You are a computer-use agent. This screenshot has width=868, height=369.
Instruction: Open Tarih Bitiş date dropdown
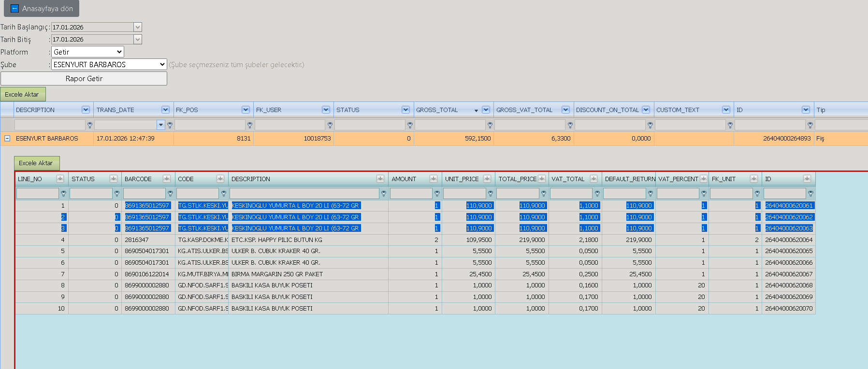pos(138,39)
